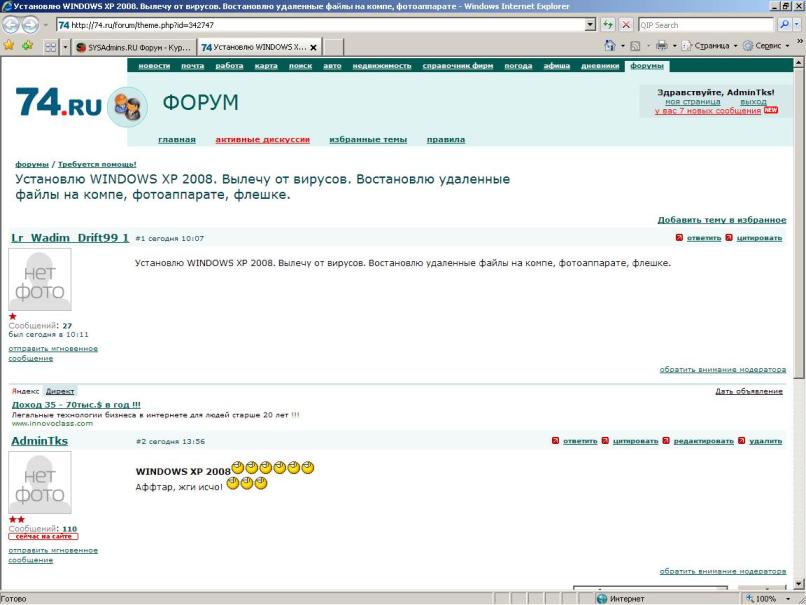Click the нет фото avatar of Lr_Wadim_Drift99_1

[x=40, y=280]
